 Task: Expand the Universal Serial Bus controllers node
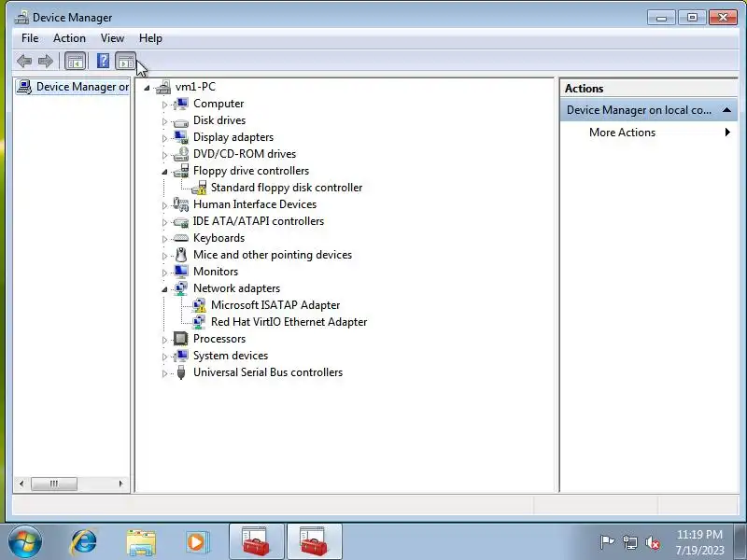click(x=164, y=373)
